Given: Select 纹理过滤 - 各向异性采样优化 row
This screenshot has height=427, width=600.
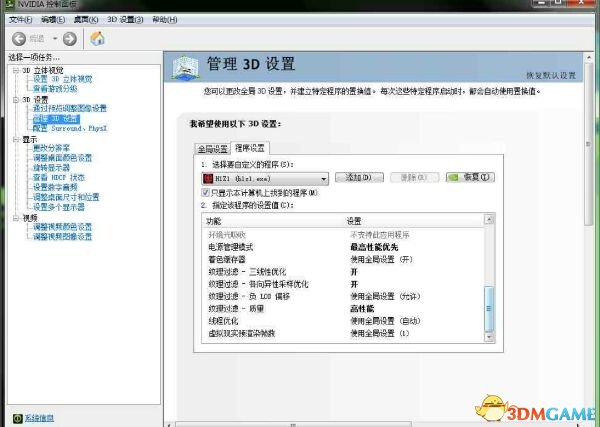Looking at the screenshot, I should point(343,284).
